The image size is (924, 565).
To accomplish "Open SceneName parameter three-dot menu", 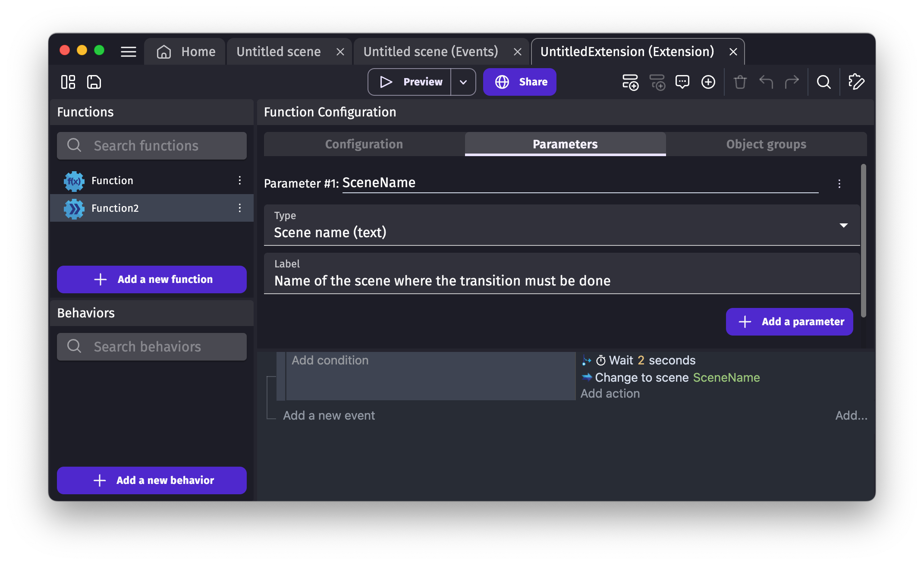I will coord(839,184).
